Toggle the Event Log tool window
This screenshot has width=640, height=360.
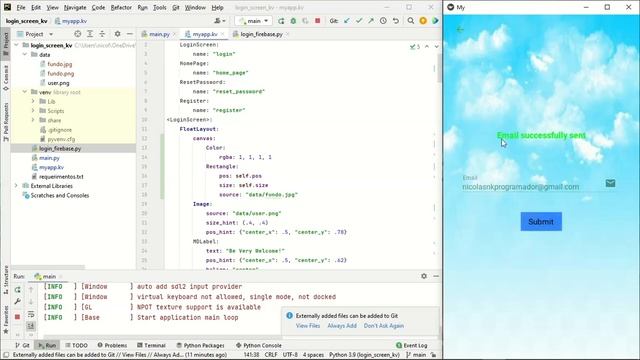tap(411, 345)
